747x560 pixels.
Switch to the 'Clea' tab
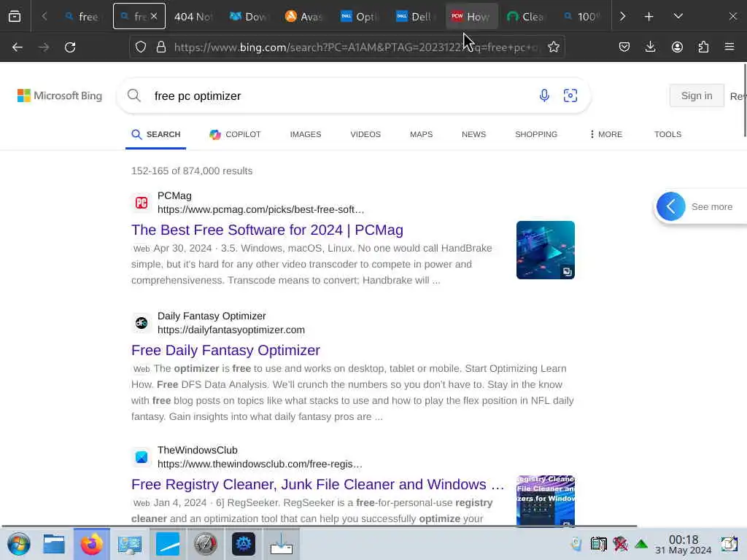point(526,17)
